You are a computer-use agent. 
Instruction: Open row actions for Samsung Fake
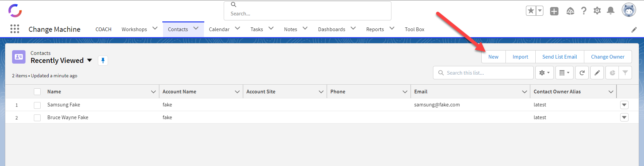624,105
